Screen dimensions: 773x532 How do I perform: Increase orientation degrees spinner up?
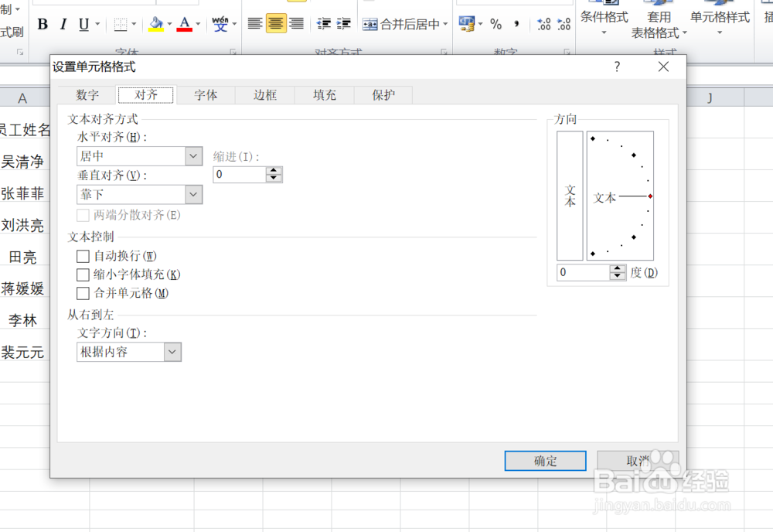(617, 268)
